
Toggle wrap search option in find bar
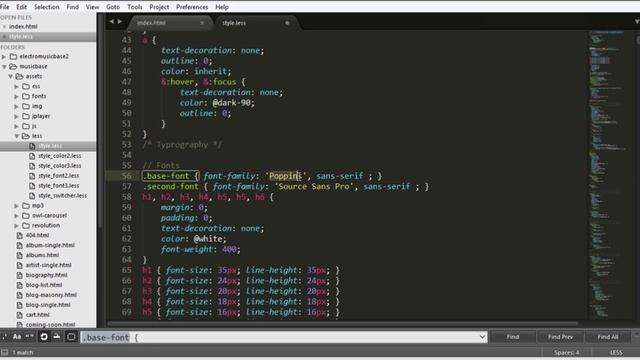tap(44, 337)
